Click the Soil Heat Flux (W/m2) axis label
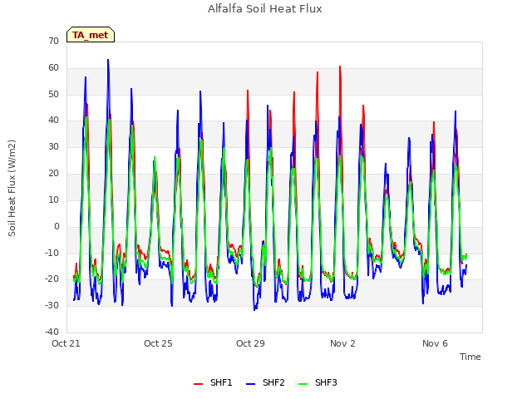Viewport: 532px width, 399px height. (x=12, y=188)
